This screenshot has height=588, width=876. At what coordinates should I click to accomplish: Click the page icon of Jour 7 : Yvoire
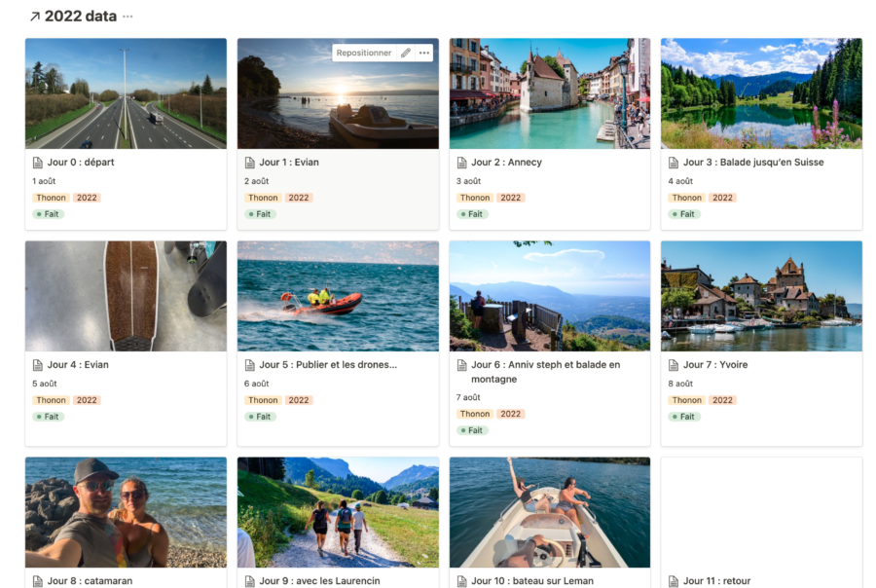pos(674,365)
